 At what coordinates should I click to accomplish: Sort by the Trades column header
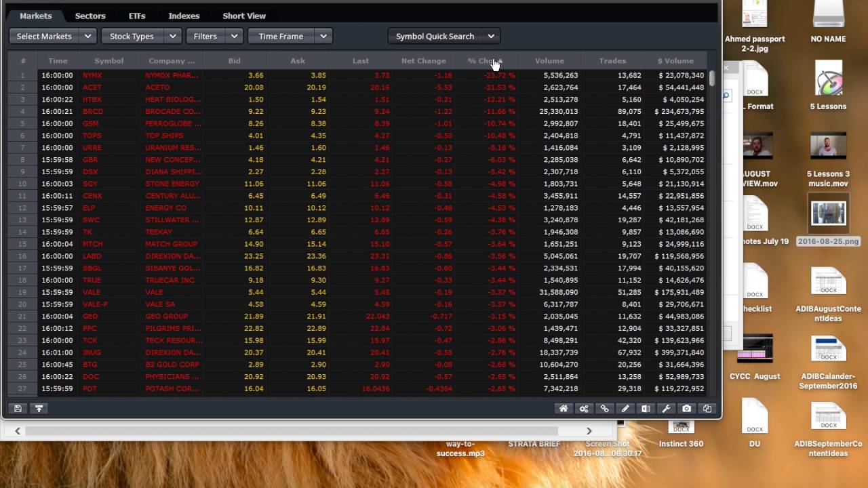tap(612, 61)
